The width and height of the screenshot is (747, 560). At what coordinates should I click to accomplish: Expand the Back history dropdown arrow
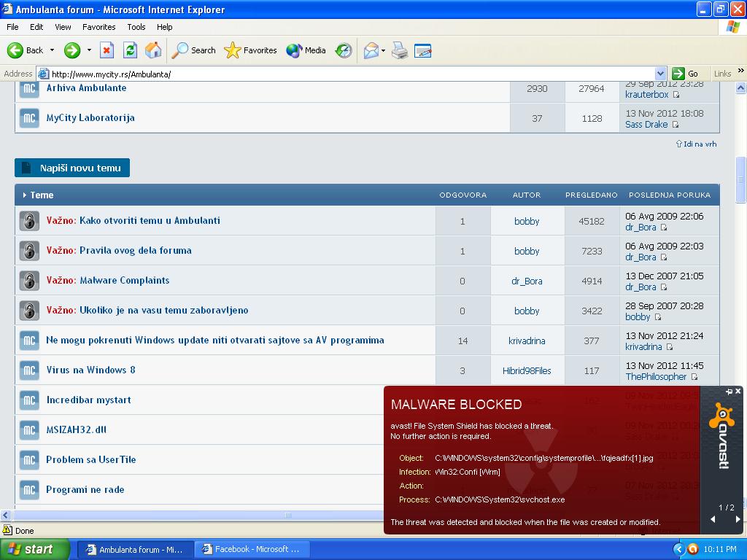[52, 50]
